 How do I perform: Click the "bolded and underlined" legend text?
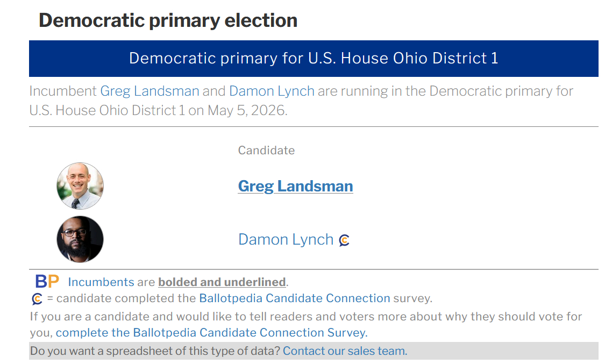pyautogui.click(x=222, y=282)
